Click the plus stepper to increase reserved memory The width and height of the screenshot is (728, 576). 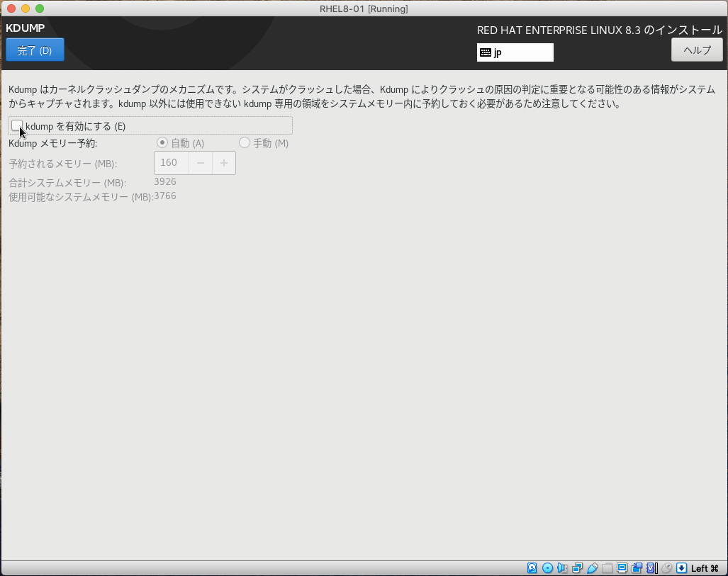(225, 162)
